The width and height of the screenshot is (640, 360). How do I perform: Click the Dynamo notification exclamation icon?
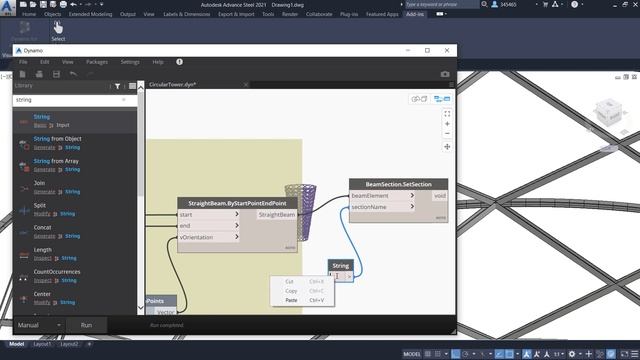180,62
